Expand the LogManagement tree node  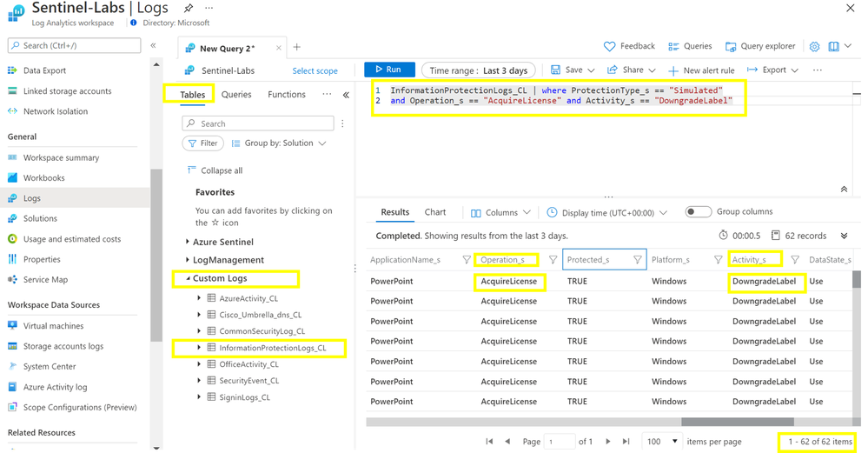click(188, 260)
